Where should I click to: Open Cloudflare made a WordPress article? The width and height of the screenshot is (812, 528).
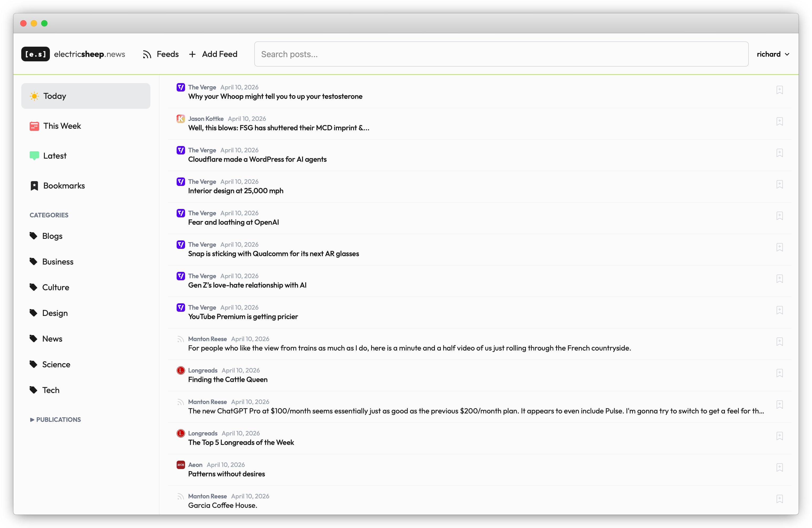tap(257, 159)
